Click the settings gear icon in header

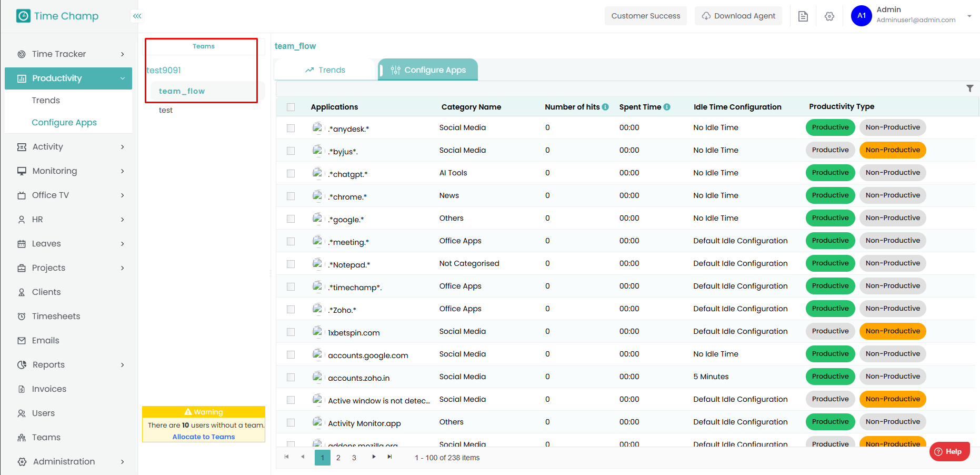pos(829,16)
